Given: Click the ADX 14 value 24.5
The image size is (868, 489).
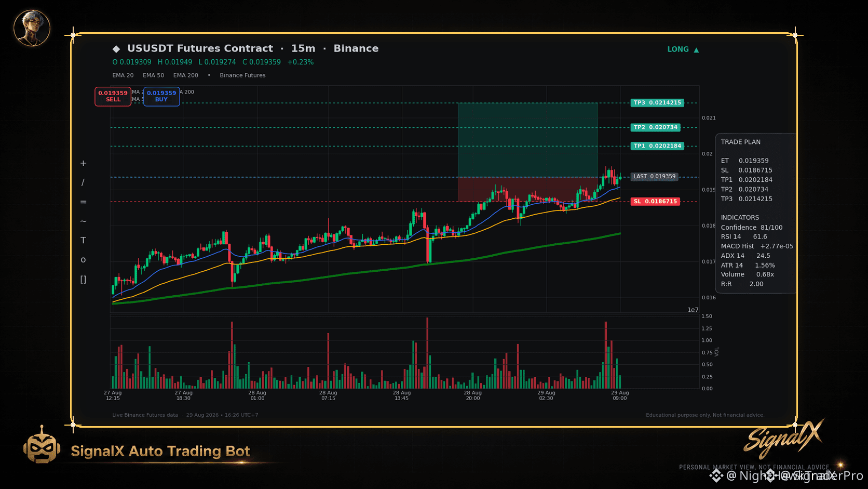Looking at the screenshot, I should (x=763, y=256).
